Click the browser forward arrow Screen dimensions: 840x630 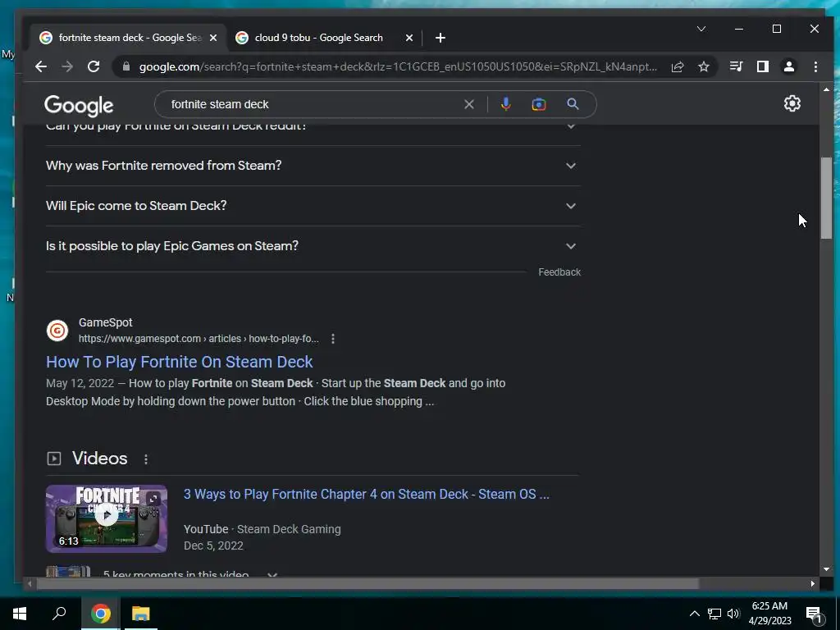67,66
